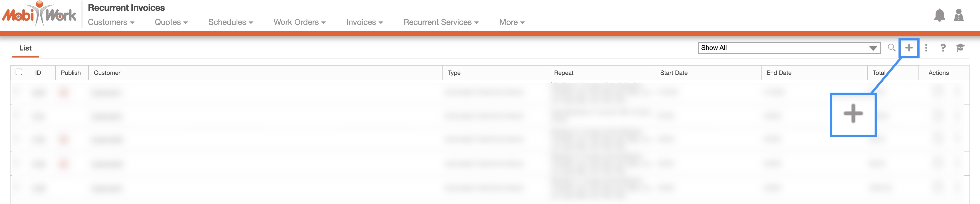Expand the Recurrent Services menu
Image resolution: width=980 pixels, height=204 pixels.
[x=440, y=22]
